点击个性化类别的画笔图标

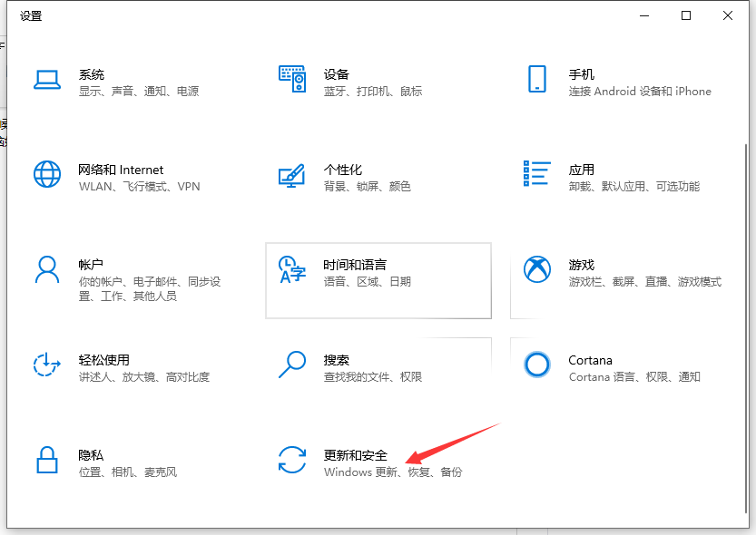point(292,175)
